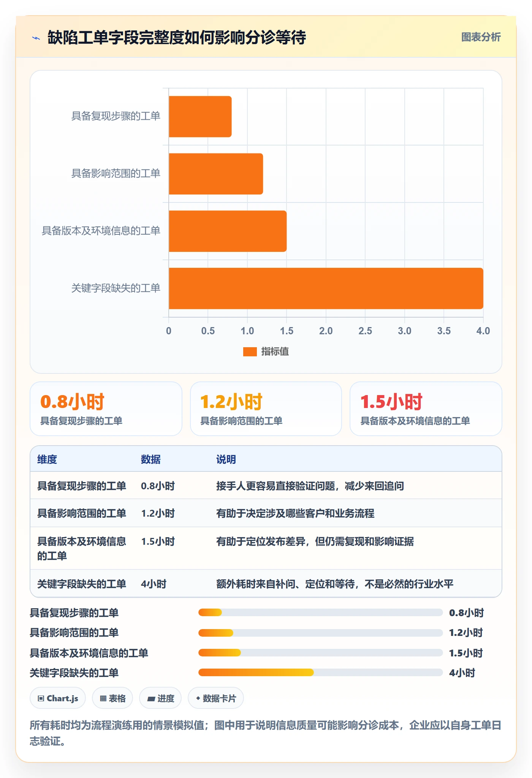The image size is (532, 778).
Task: Select the table cell 有助于决定涉及哪些客户和业务流程
Action: tap(295, 513)
